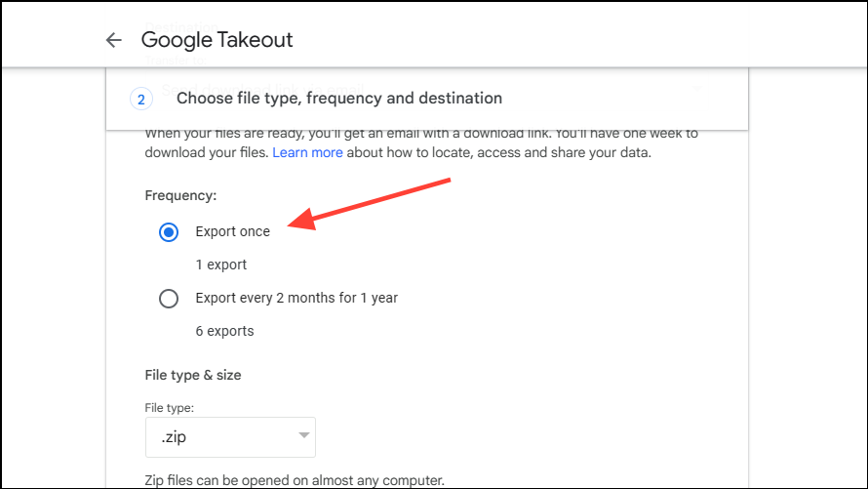Click the 'File type:' field label

tap(170, 408)
